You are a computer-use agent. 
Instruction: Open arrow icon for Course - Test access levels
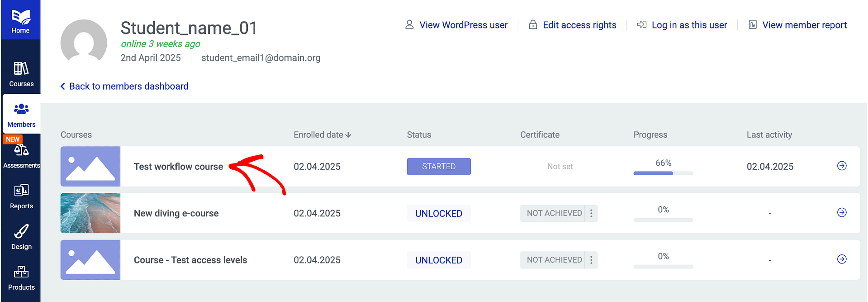point(841,259)
